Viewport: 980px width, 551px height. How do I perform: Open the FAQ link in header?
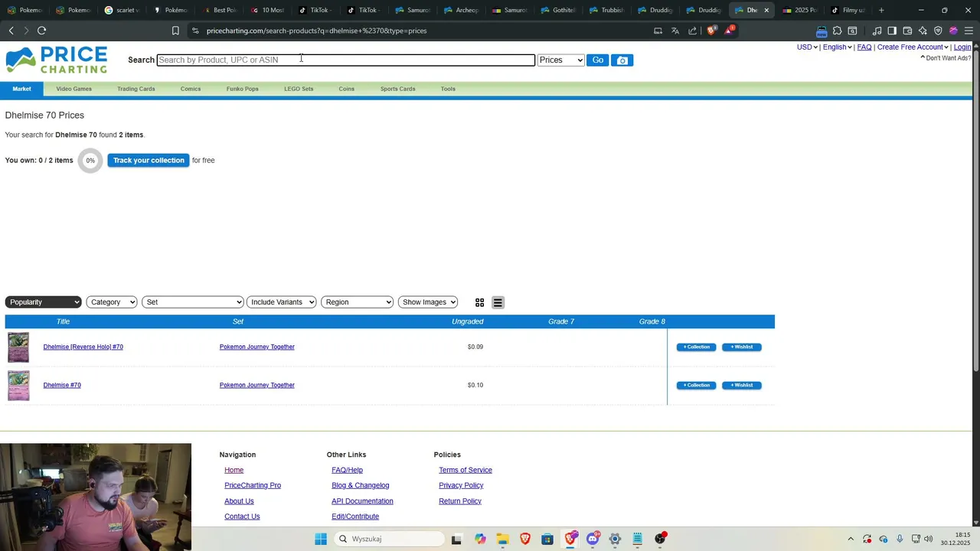pos(864,47)
